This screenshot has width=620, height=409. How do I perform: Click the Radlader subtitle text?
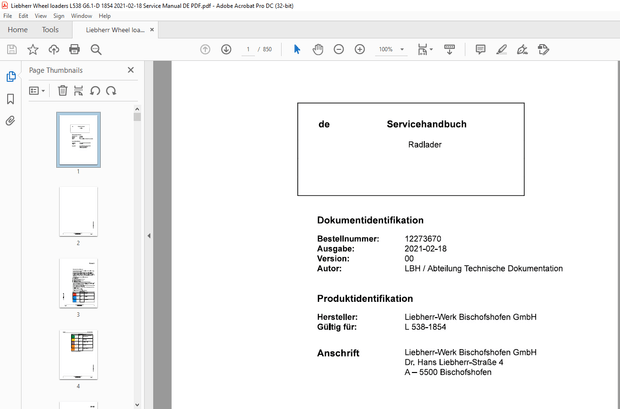pos(425,145)
